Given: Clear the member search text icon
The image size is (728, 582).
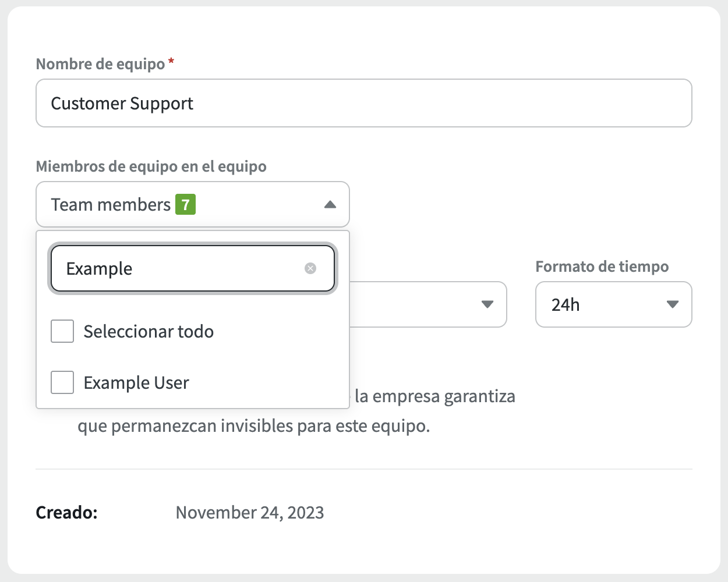Looking at the screenshot, I should click(310, 268).
